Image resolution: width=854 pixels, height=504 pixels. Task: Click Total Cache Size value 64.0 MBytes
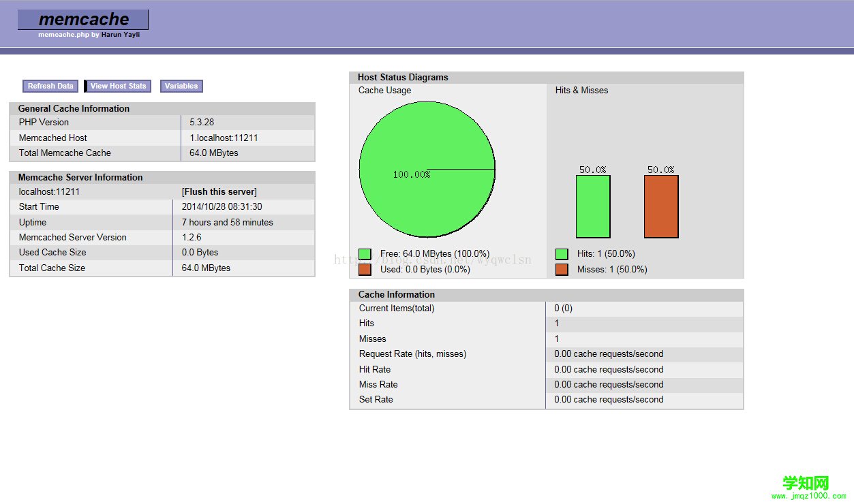pos(207,268)
